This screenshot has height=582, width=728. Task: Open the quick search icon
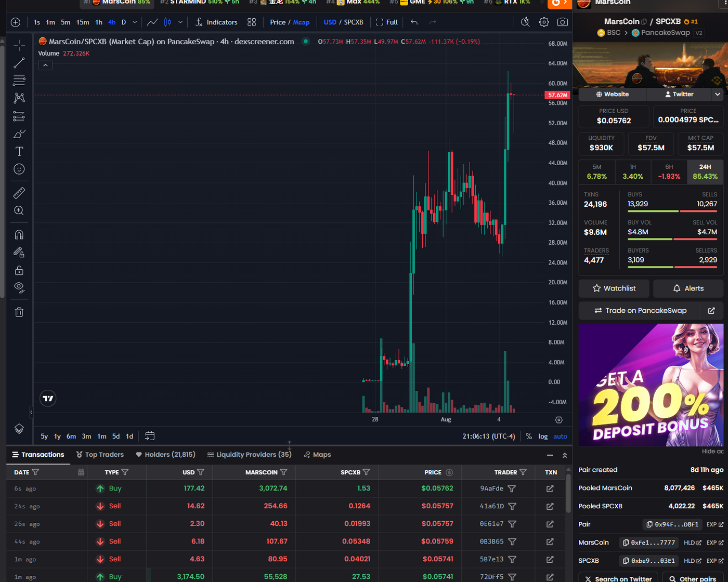tap(525, 22)
